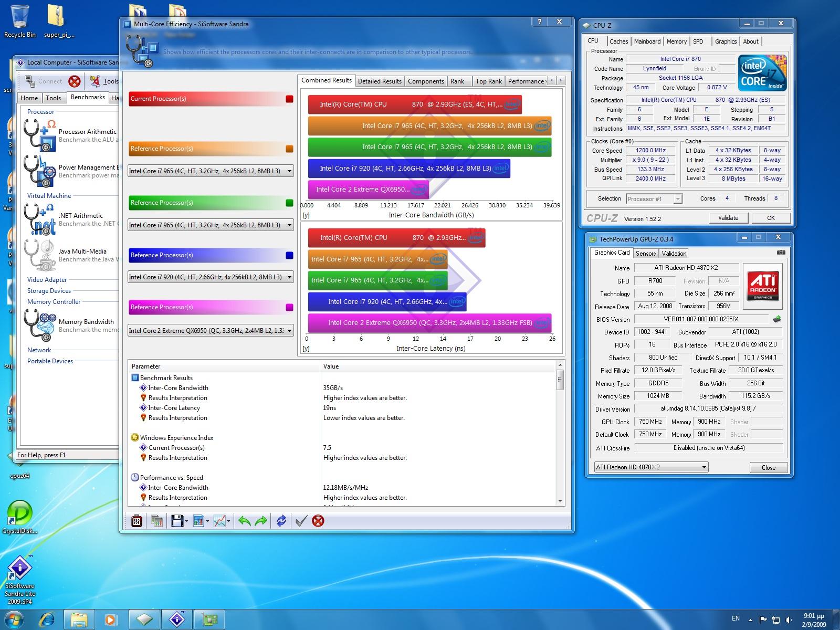Click the grey checkmark icon in toolbar
The image size is (840, 630).
click(x=301, y=521)
